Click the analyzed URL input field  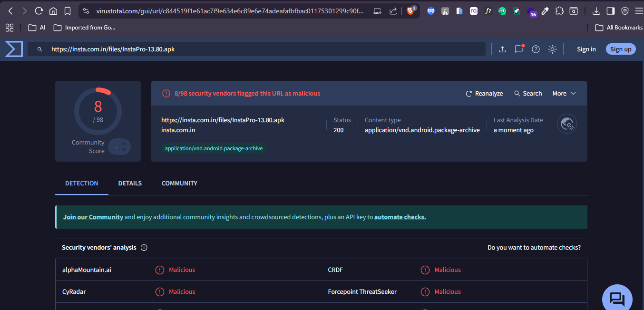pos(190,48)
